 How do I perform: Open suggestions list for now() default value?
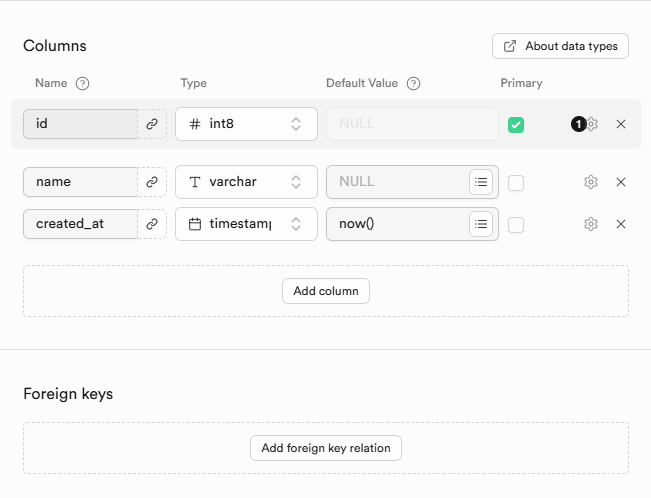point(481,224)
